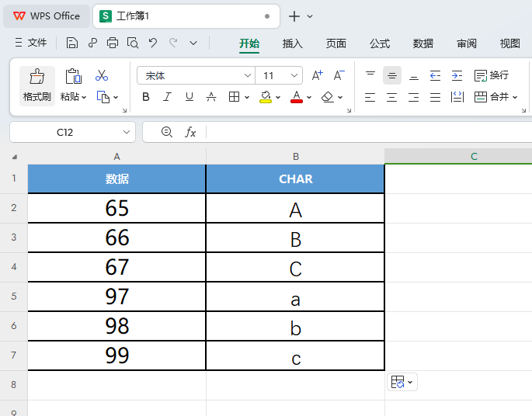Image resolution: width=532 pixels, height=416 pixels.
Task: Apply red font color
Action: (297, 97)
